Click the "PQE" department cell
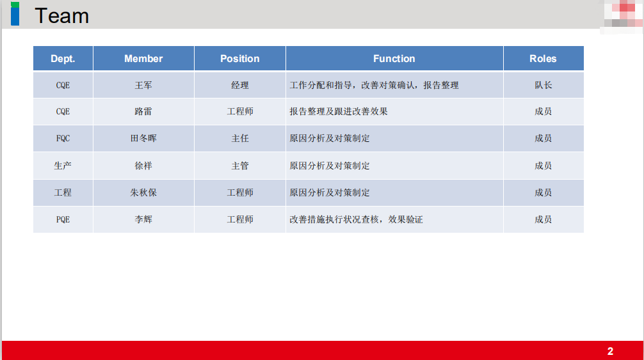This screenshot has height=360, width=644. click(63, 220)
